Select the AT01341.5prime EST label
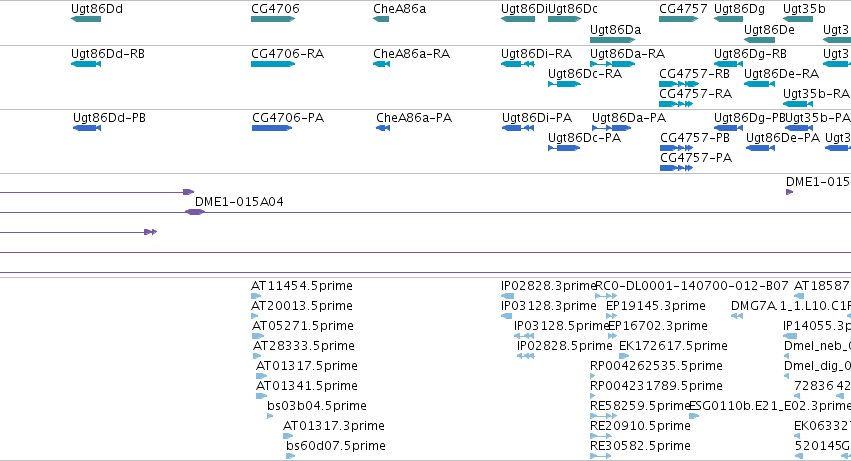 307,387
